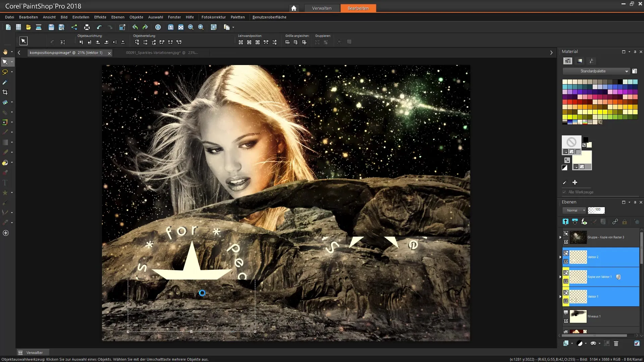
Task: Create a new image via toolbar icon
Action: (x=8, y=27)
